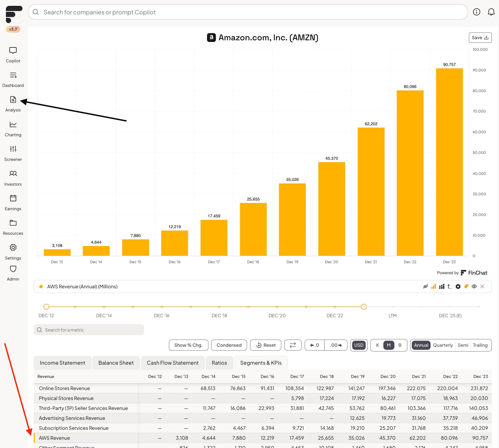Click the LTM point on timeline
The height and width of the screenshot is (448, 499).
[392, 307]
